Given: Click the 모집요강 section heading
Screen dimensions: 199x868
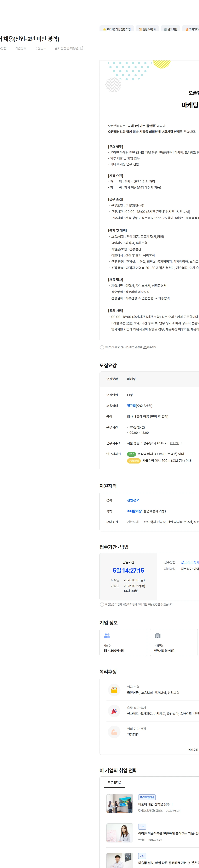Looking at the screenshot, I should (x=108, y=365).
